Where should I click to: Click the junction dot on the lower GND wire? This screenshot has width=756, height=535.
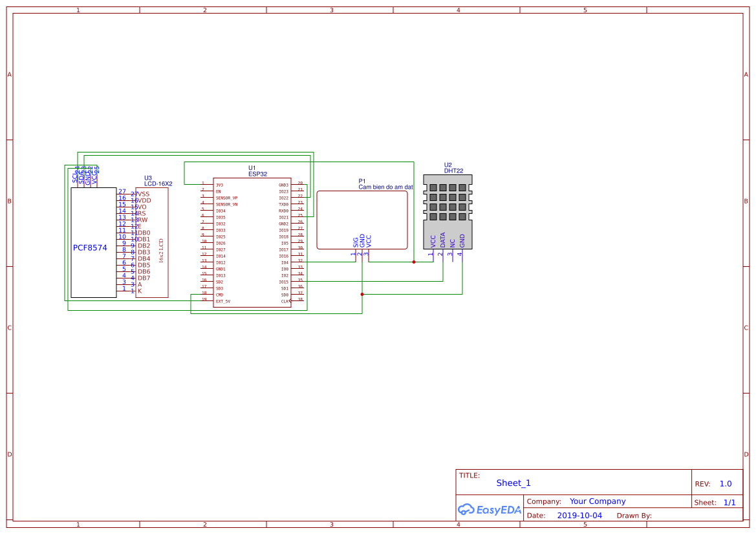[361, 293]
